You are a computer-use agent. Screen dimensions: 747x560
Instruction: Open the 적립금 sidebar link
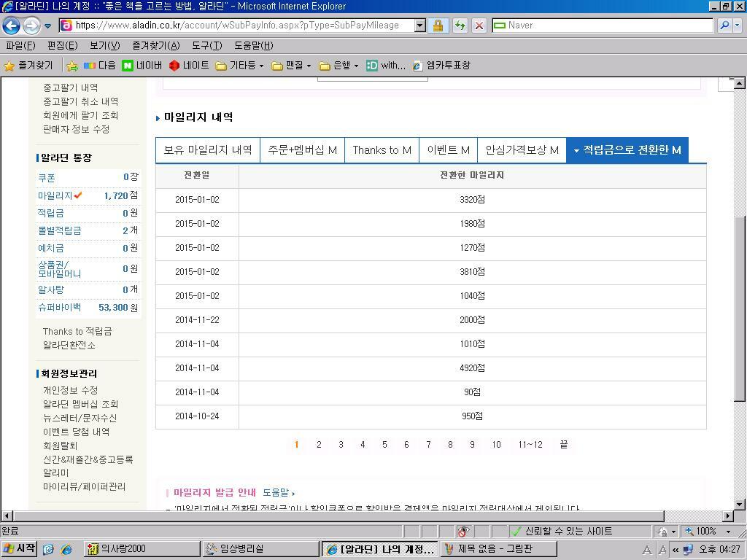[50, 213]
